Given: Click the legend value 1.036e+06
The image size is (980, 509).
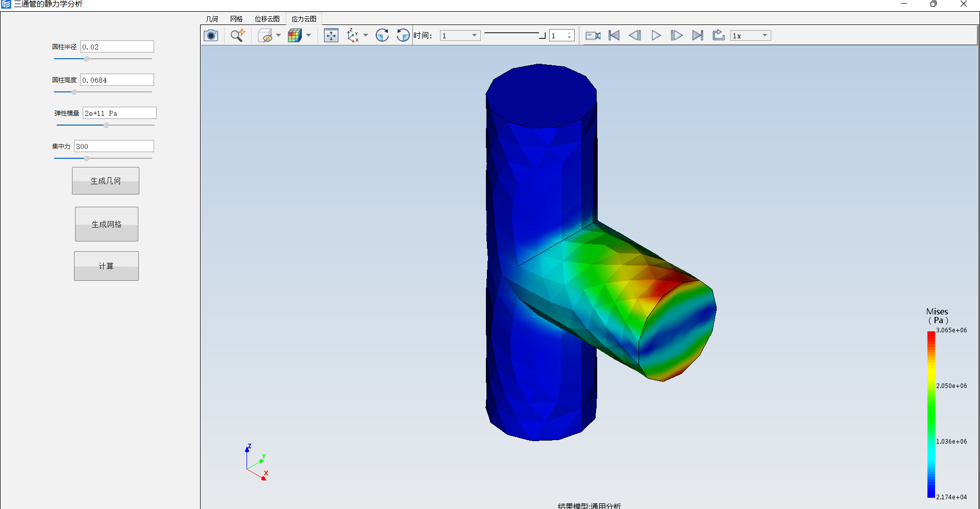Looking at the screenshot, I should click(951, 442).
